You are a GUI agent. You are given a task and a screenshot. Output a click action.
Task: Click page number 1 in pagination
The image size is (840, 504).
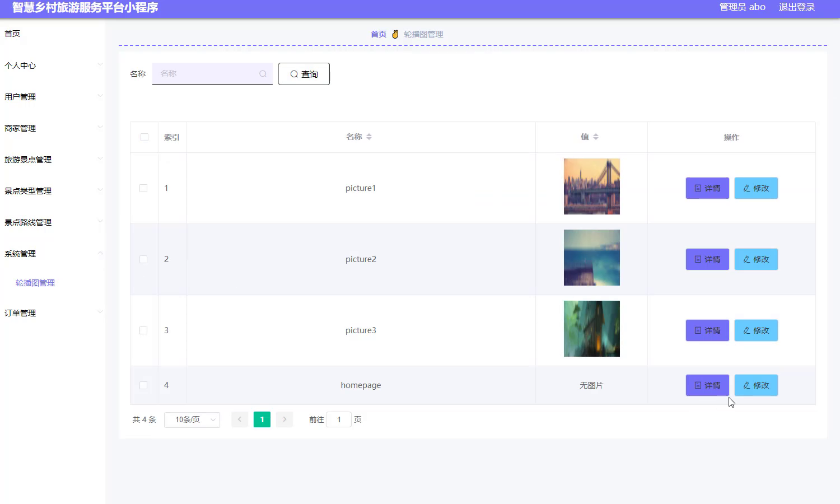(262, 419)
